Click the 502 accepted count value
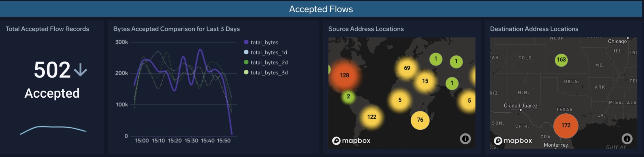Viewport: 644px width, 157px height. [52, 70]
